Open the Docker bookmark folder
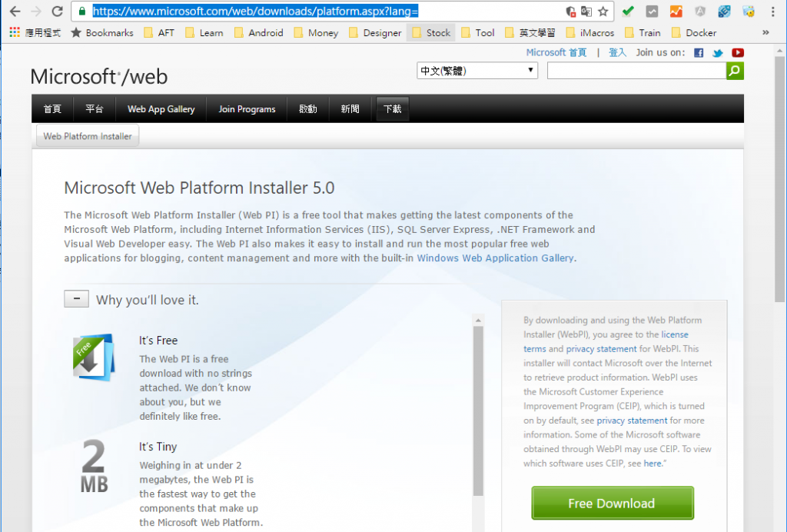This screenshot has height=532, width=787. tap(694, 32)
